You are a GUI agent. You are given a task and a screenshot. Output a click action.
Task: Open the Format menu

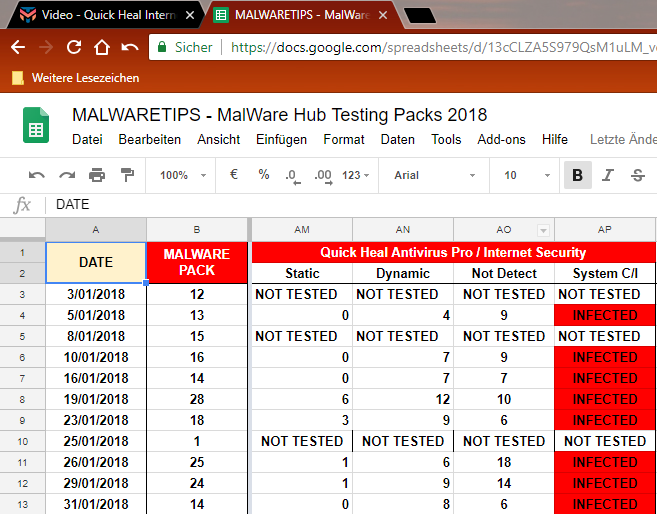point(344,139)
